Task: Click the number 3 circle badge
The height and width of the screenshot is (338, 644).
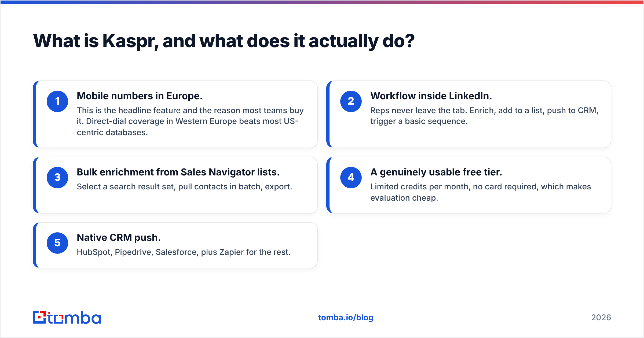Action: pos(57,178)
